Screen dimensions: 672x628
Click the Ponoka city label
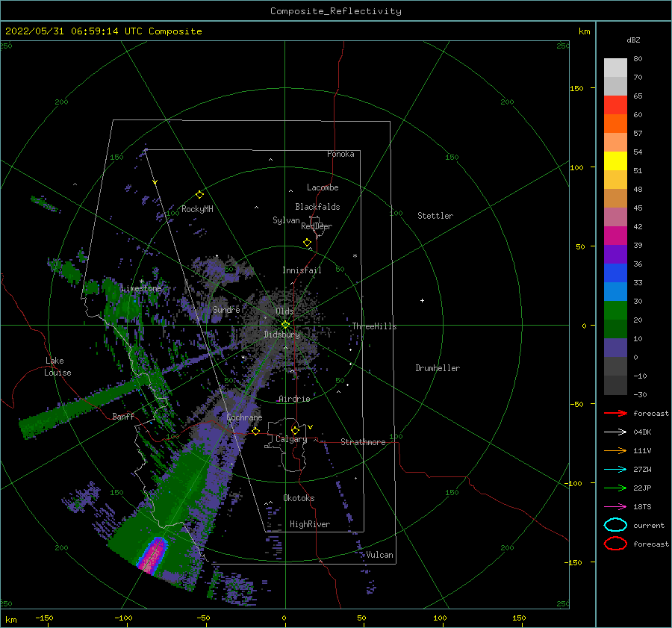tap(340, 154)
